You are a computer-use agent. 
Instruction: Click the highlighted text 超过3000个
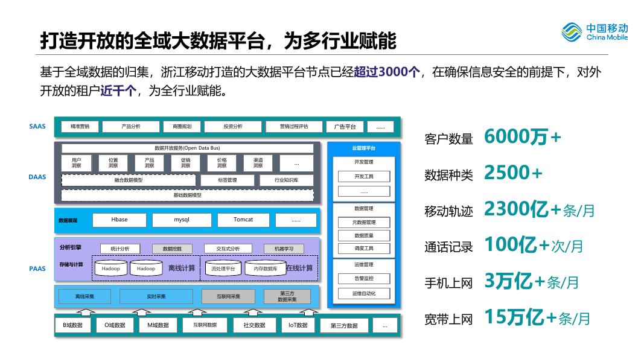click(x=387, y=72)
